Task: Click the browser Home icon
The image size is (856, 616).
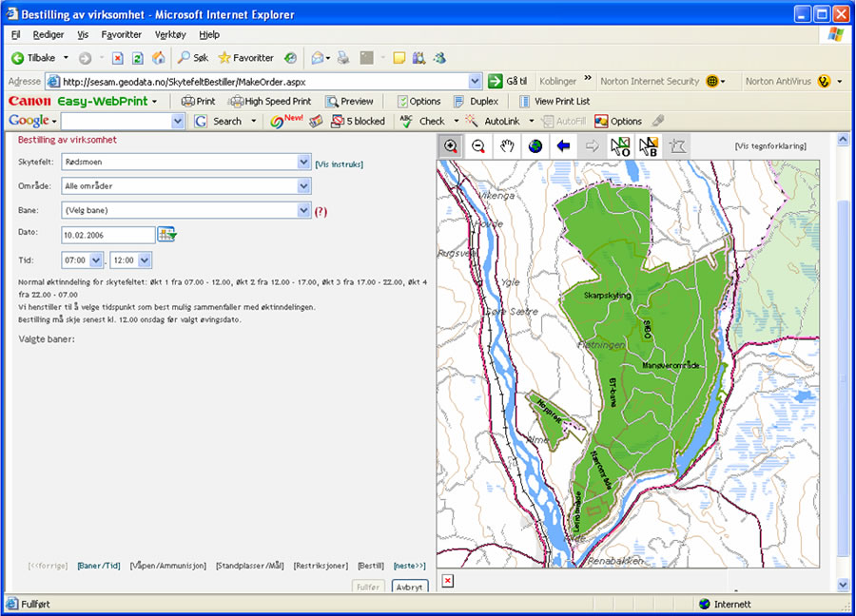Action: 158,58
